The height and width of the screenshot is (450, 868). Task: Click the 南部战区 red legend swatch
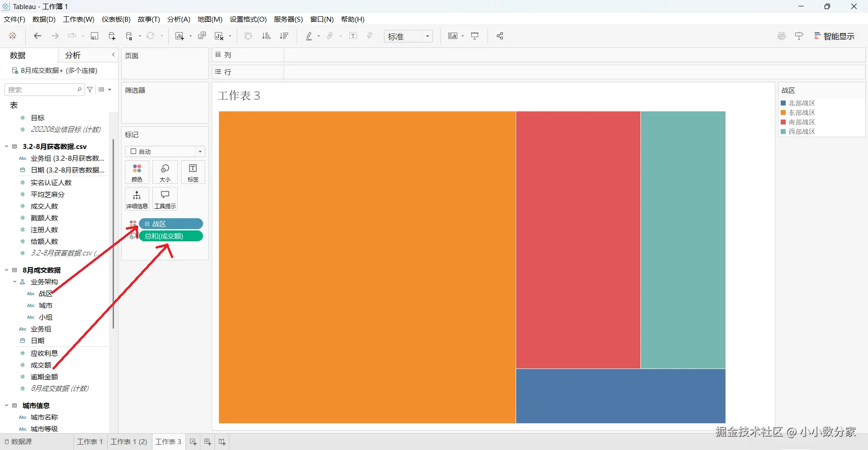[x=783, y=122]
